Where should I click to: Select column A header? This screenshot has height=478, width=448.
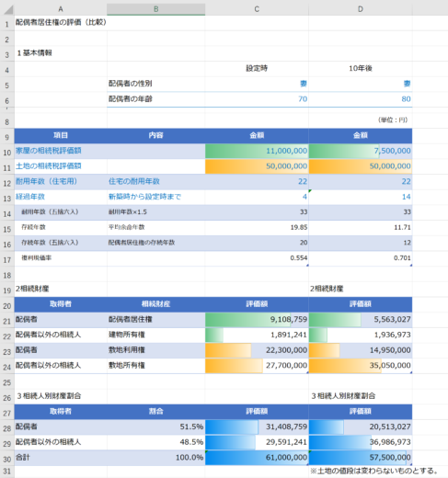pyautogui.click(x=61, y=9)
